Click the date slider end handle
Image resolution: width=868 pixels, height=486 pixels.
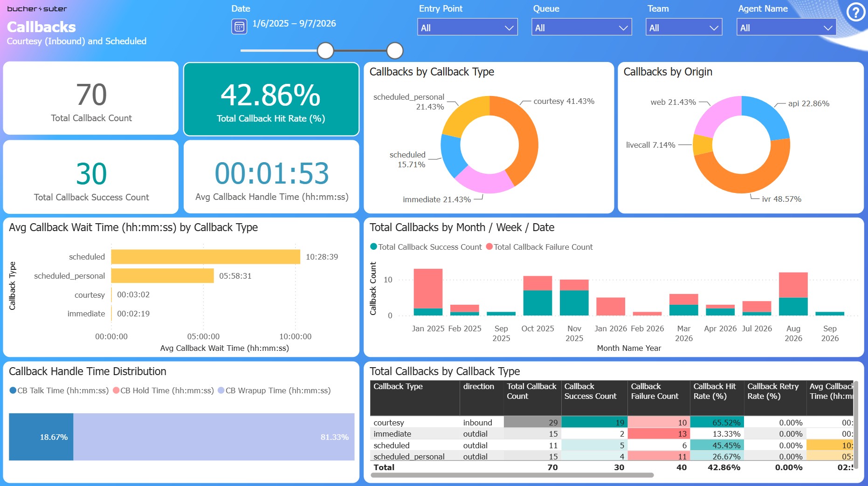(x=395, y=50)
